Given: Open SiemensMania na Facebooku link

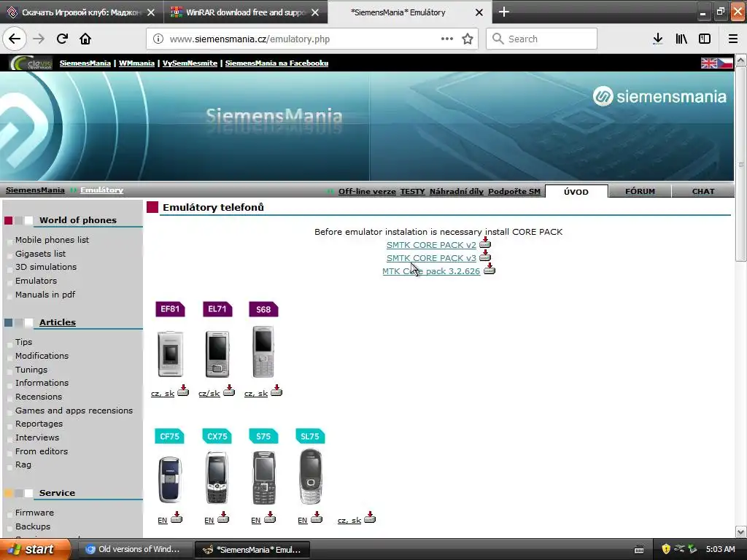Looking at the screenshot, I should [276, 63].
